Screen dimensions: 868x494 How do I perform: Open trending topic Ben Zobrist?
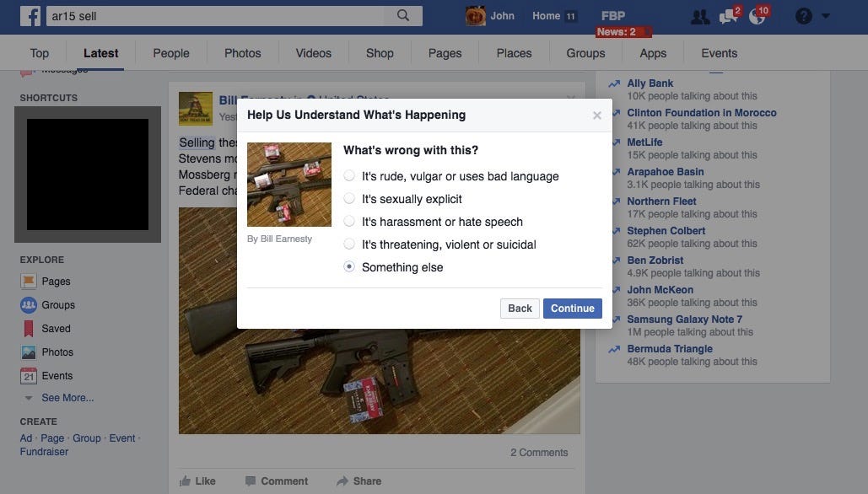(x=655, y=260)
